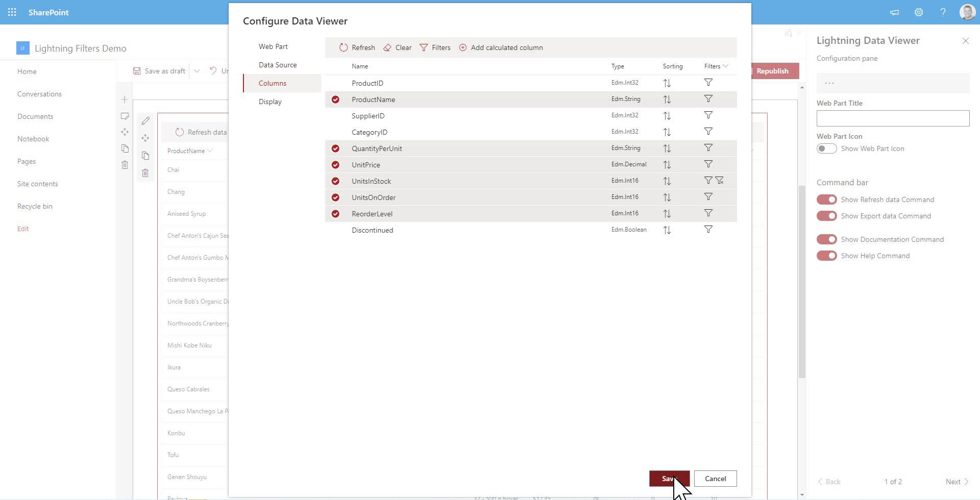
Task: Click Save as draft
Action: point(159,71)
